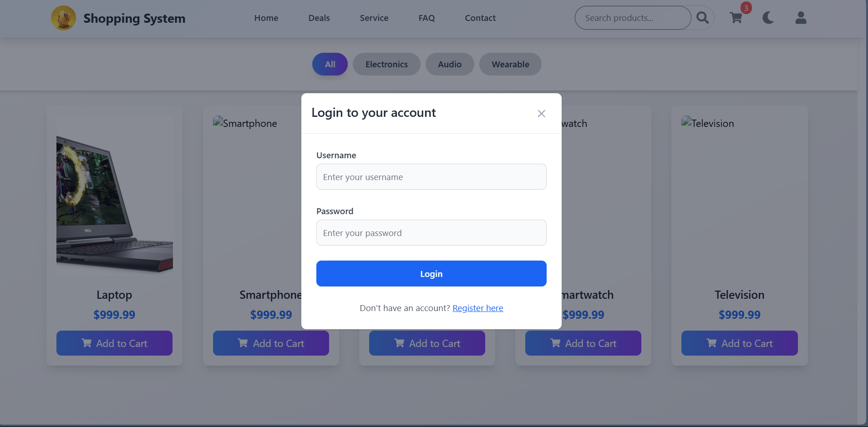Open the Deals menu item
Viewport: 868px width, 427px height.
(x=319, y=18)
